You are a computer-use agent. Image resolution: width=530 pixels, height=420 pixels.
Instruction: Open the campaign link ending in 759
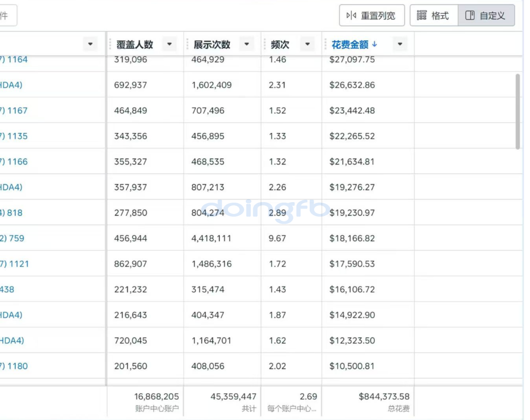tap(13, 238)
